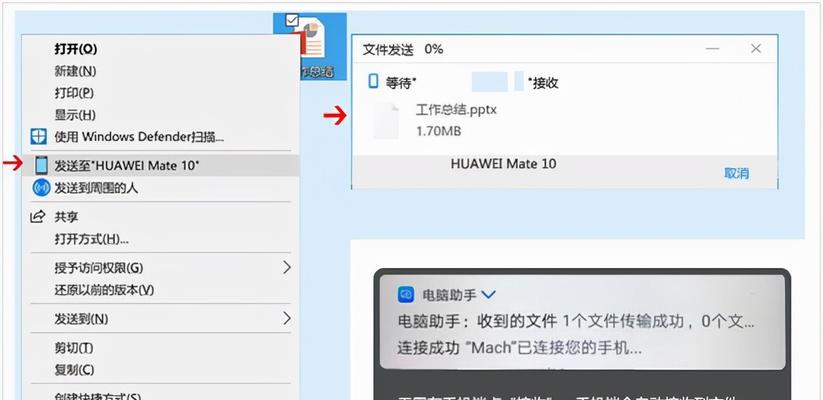The width and height of the screenshot is (823, 400).
Task: Click the 工作总结.pptx file name
Action: click(456, 110)
